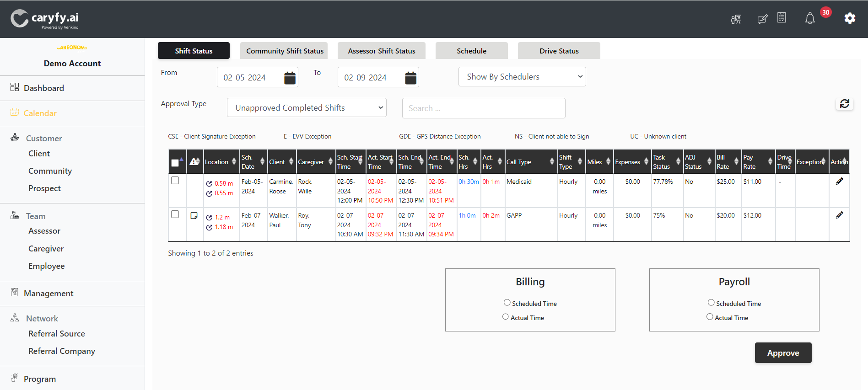Open the settings gear
This screenshot has height=390, width=868.
tap(850, 18)
